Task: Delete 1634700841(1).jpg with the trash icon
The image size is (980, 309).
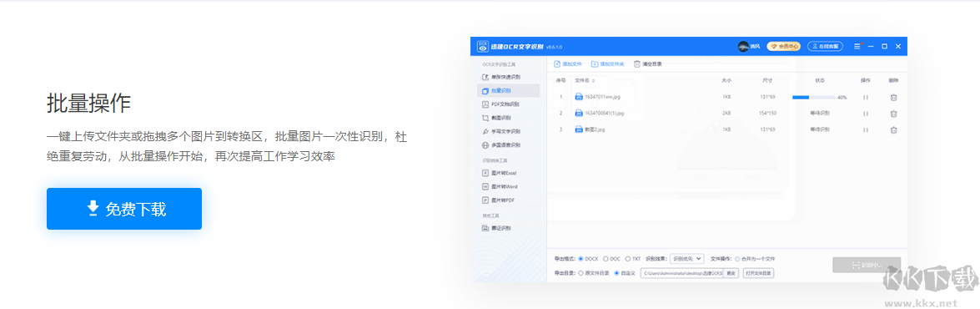Action: click(894, 114)
